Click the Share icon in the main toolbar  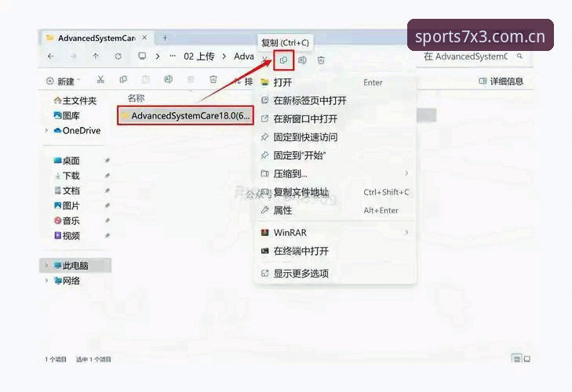pyautogui.click(x=191, y=79)
